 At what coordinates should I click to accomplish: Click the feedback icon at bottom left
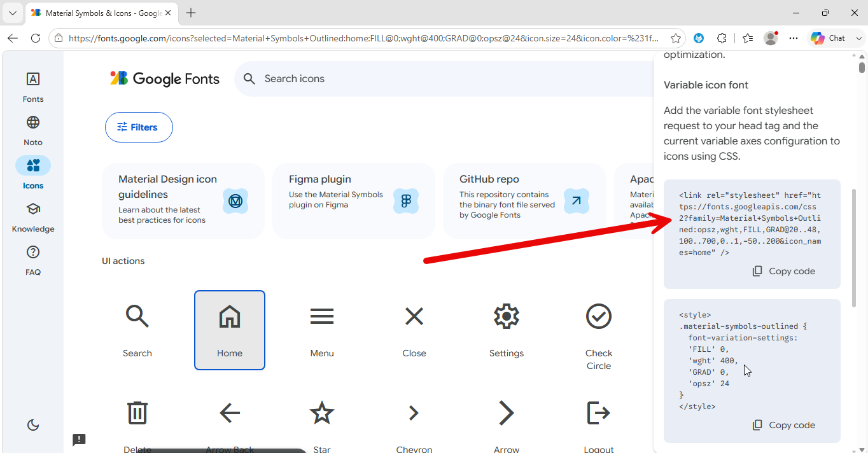79,439
